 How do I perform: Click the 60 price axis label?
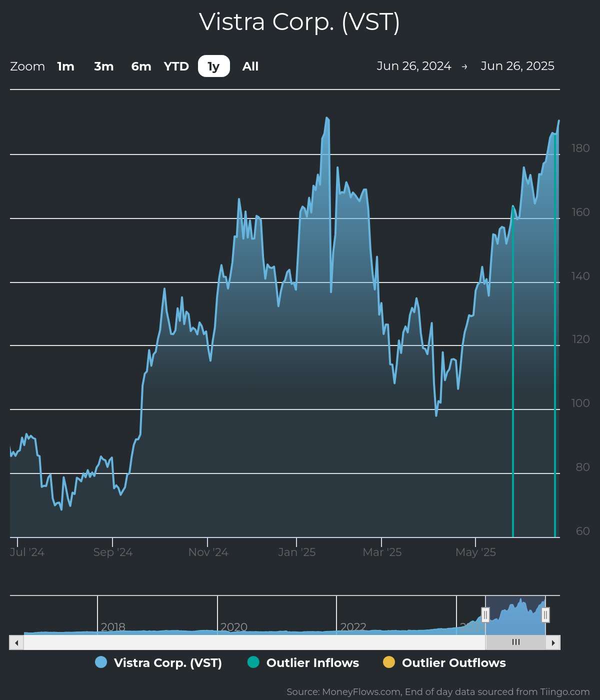click(583, 531)
